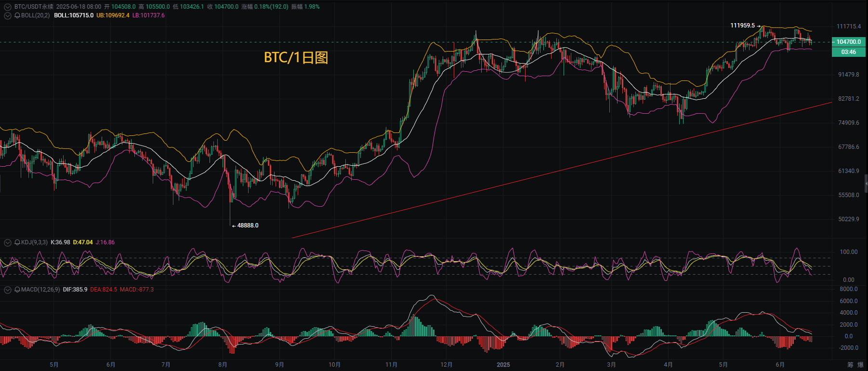The width and height of the screenshot is (868, 371).
Task: Click the low price 103426.1
Action: (x=192, y=7)
